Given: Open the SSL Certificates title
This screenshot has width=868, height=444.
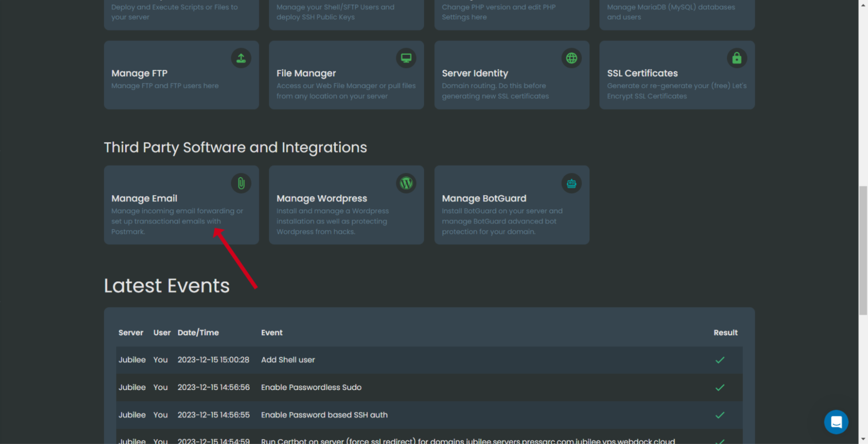Looking at the screenshot, I should pyautogui.click(x=642, y=73).
